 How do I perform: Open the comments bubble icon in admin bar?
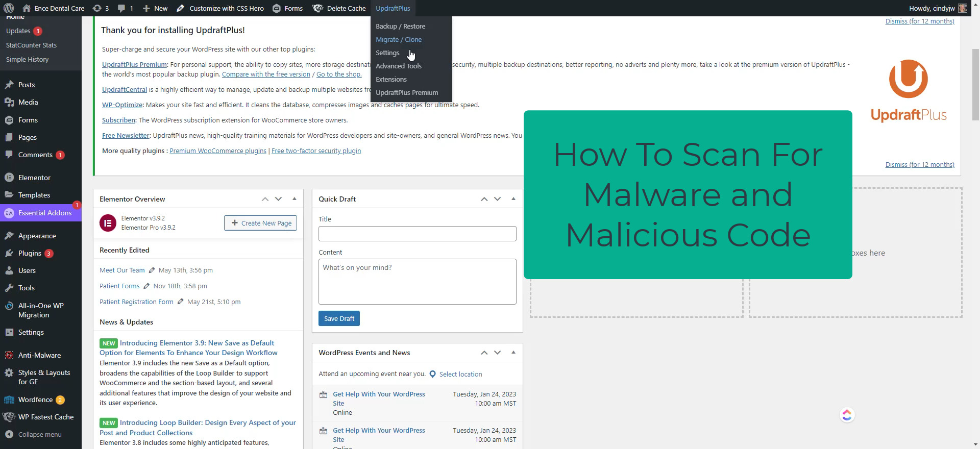(121, 8)
